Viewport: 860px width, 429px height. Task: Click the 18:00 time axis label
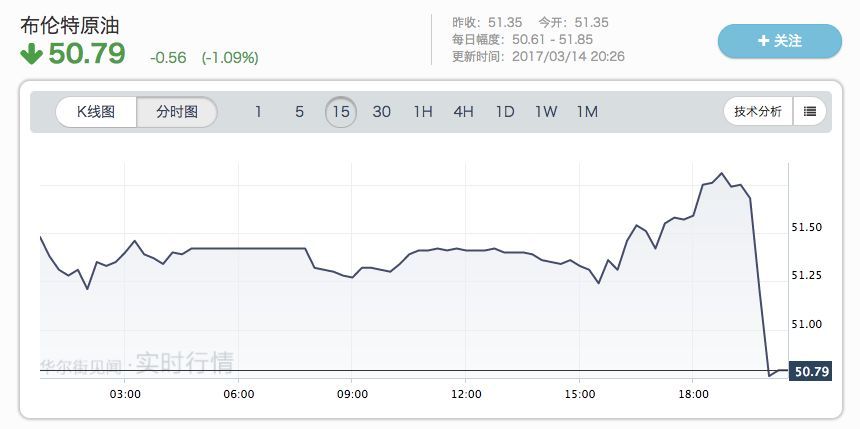(x=693, y=395)
